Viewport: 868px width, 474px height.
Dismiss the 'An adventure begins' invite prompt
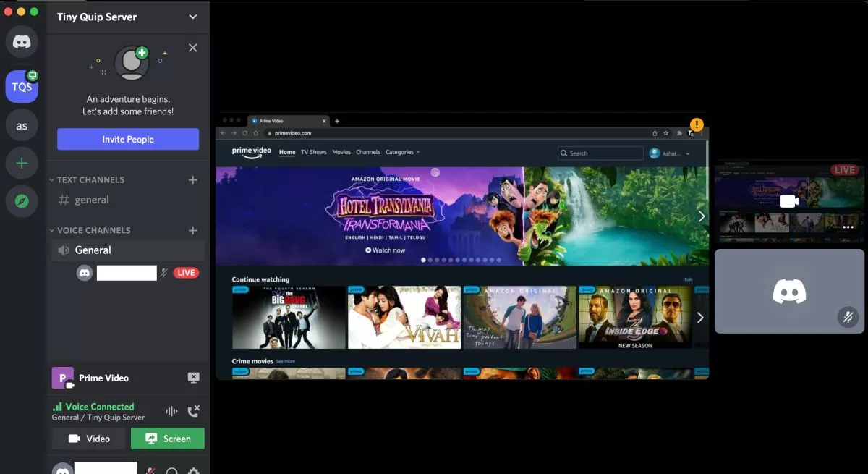pos(192,48)
